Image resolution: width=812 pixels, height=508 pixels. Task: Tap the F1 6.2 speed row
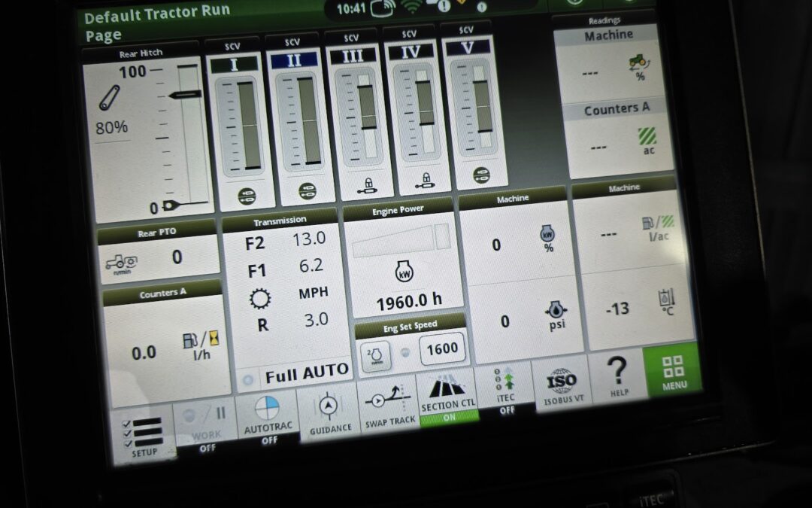[286, 268]
